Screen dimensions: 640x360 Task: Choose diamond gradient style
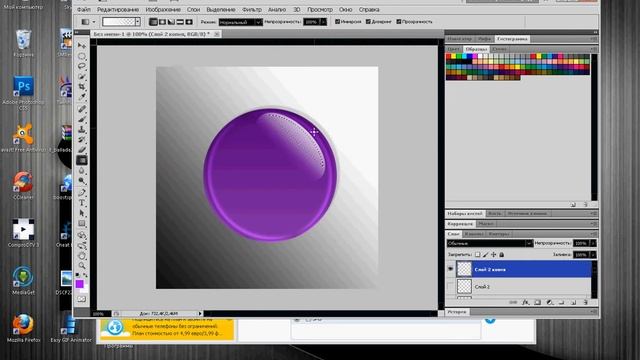coord(189,22)
